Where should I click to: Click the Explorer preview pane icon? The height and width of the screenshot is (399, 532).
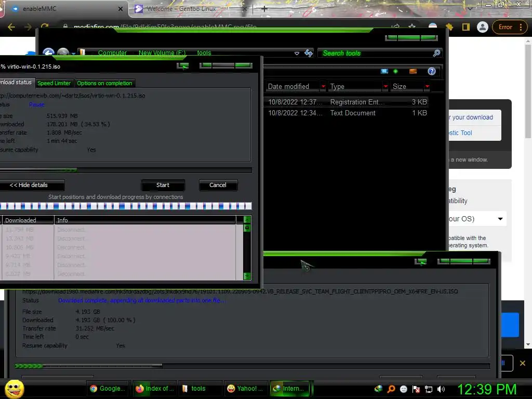[x=413, y=71]
